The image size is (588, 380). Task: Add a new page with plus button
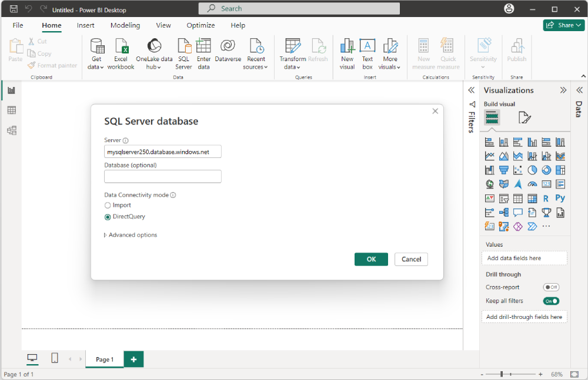(133, 359)
